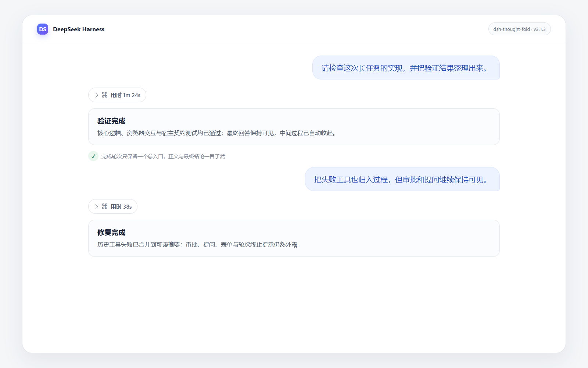This screenshot has width=588, height=368.
Task: Click the command icon beside 用时 38s
Action: coord(105,206)
